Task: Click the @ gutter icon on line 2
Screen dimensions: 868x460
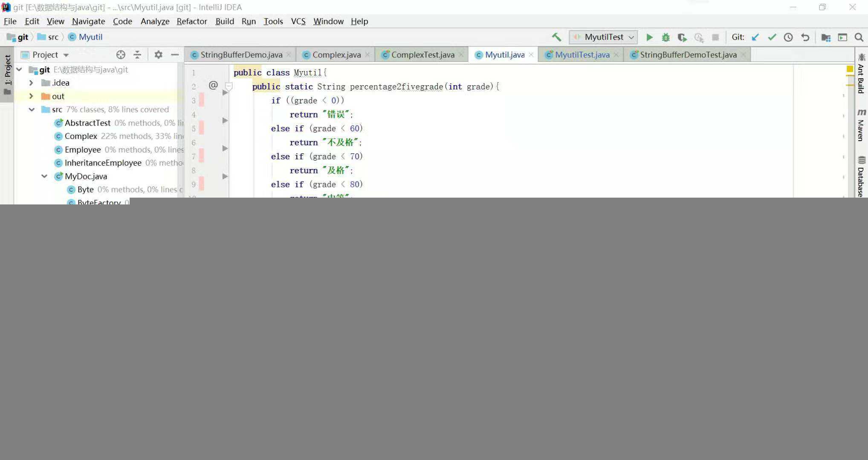Action: click(x=213, y=85)
